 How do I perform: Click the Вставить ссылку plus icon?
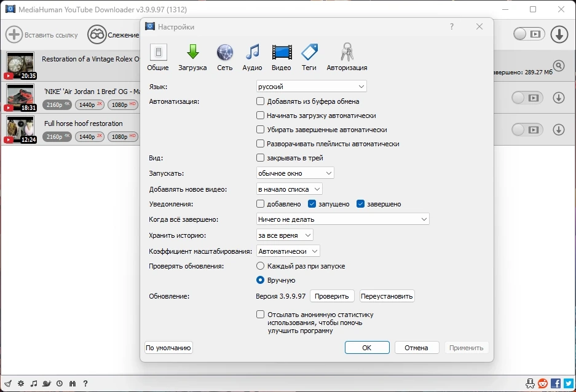14,34
